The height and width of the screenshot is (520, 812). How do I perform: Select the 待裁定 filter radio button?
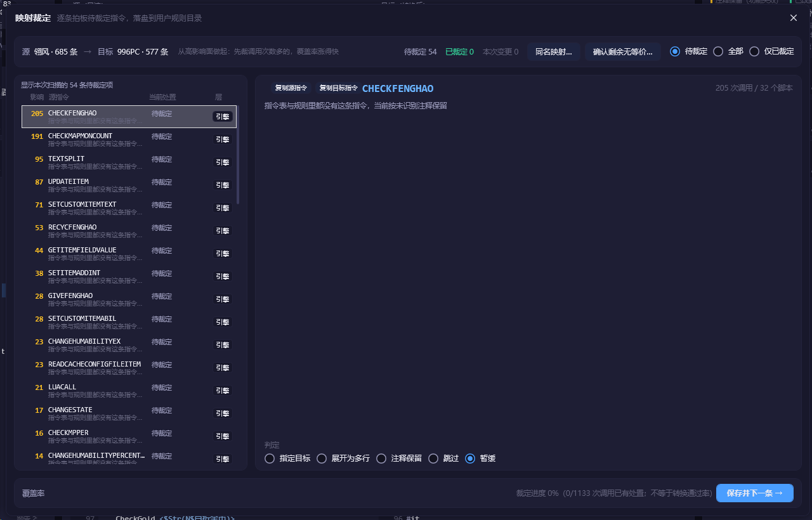[x=675, y=51]
